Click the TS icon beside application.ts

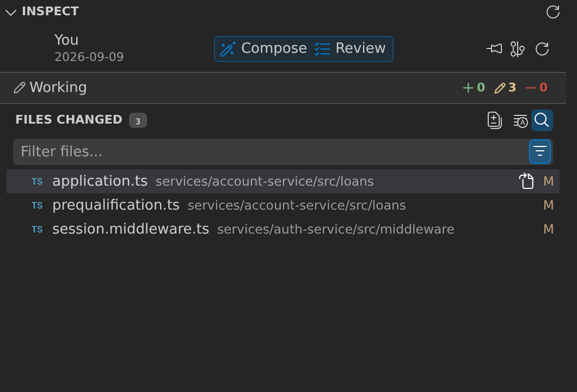click(37, 181)
